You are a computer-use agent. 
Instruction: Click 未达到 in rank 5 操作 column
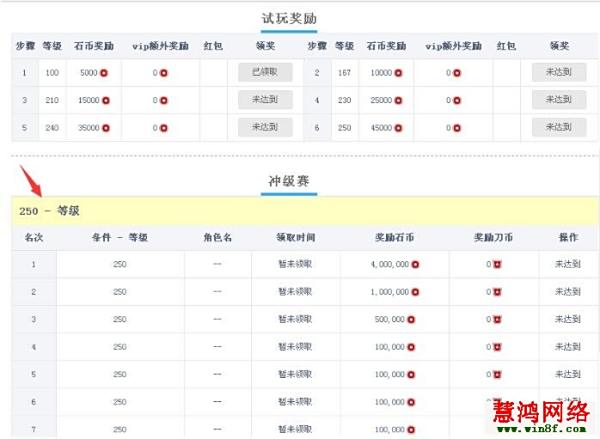568,374
